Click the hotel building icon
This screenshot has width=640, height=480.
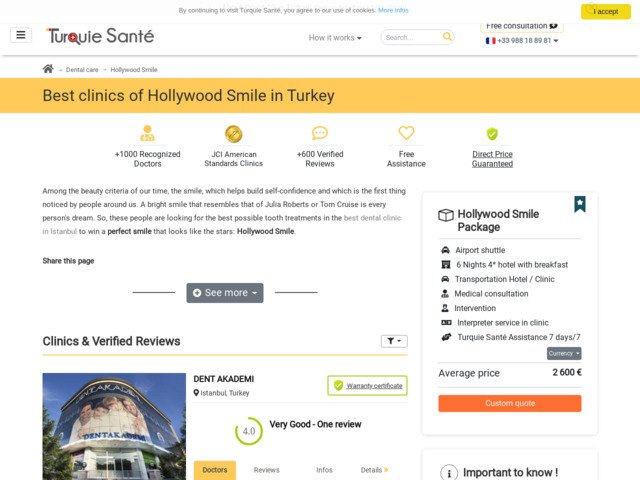[x=446, y=264]
